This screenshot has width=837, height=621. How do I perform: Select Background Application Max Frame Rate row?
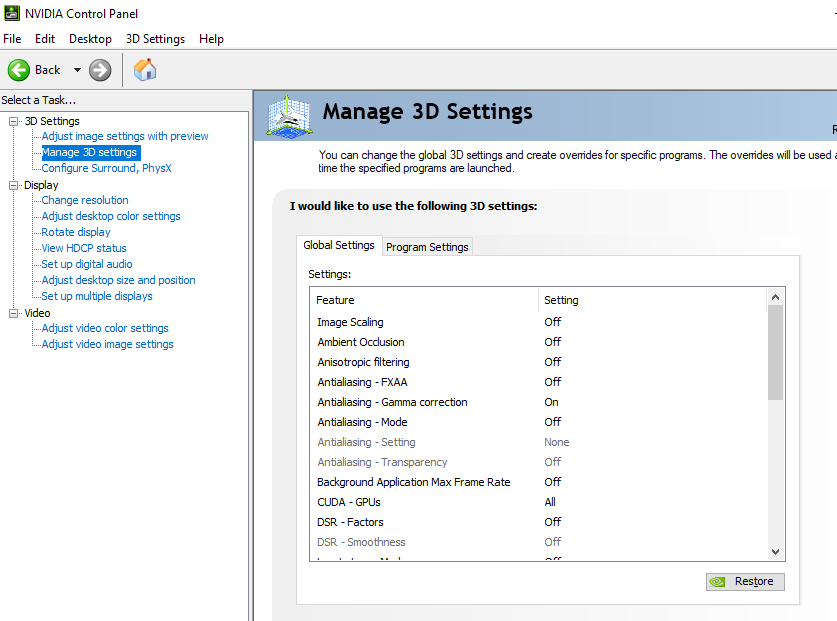click(x=539, y=482)
